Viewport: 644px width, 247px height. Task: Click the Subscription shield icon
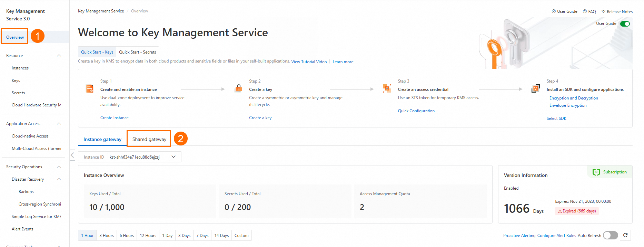click(x=596, y=172)
